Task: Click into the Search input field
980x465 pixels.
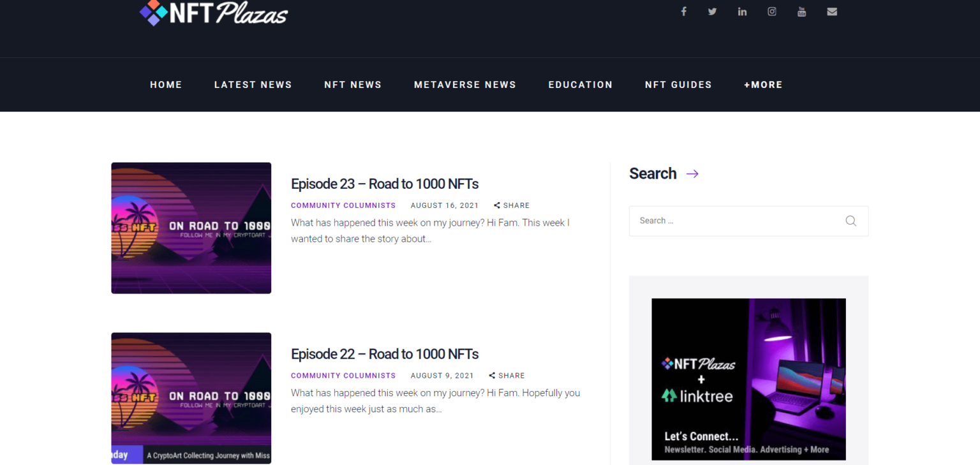Action: 748,221
